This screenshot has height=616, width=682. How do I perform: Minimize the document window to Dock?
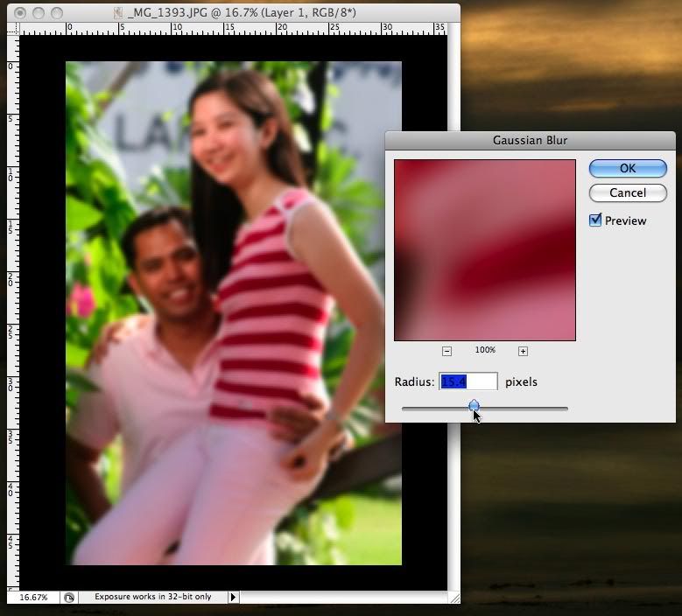click(39, 13)
